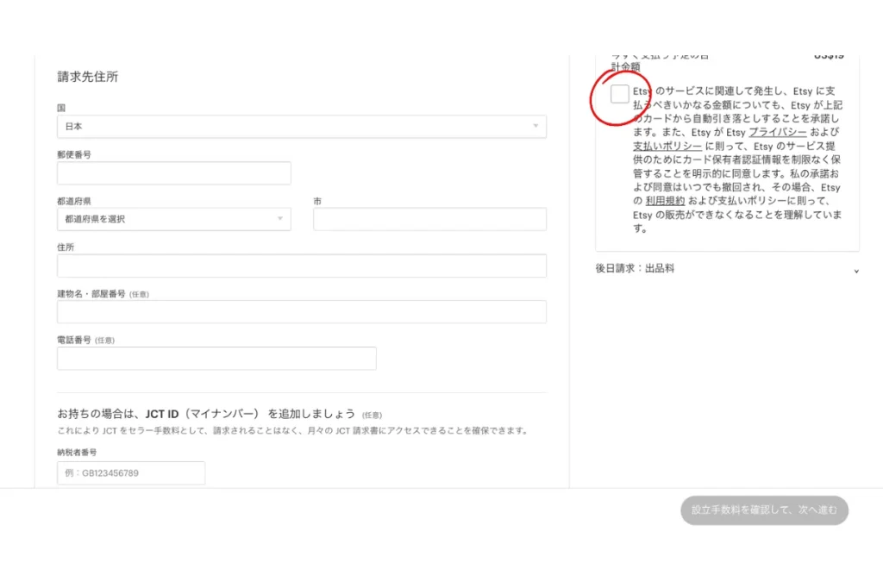Focus the 建物名・部屋番号 input field

[301, 311]
